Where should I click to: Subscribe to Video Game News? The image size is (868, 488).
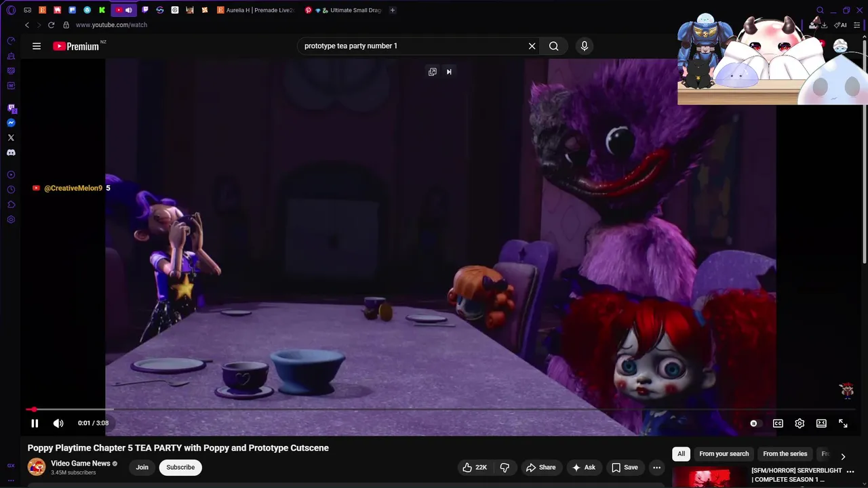click(x=180, y=468)
